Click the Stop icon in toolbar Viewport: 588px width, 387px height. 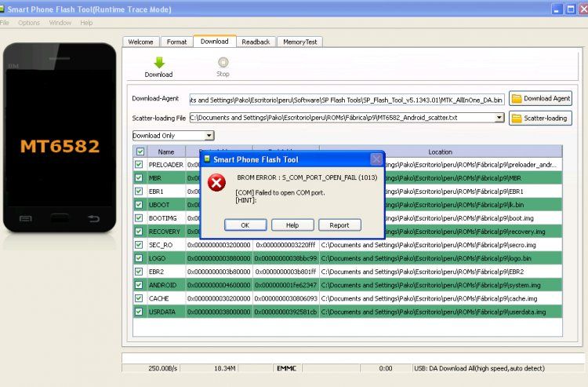[x=223, y=62]
